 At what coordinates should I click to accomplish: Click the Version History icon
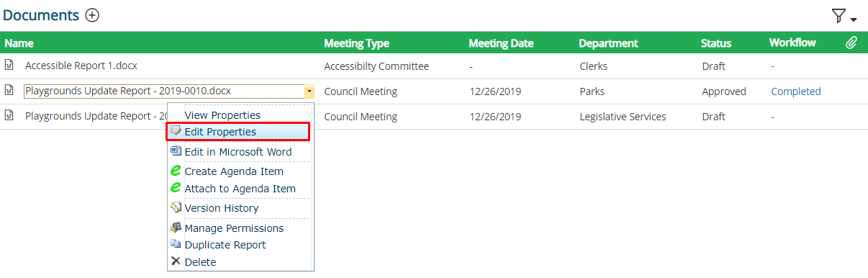coord(176,207)
